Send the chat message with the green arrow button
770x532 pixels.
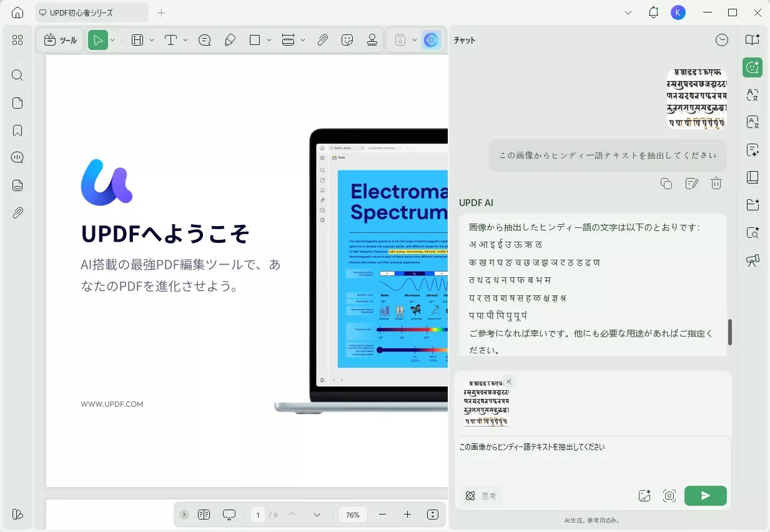[705, 495]
